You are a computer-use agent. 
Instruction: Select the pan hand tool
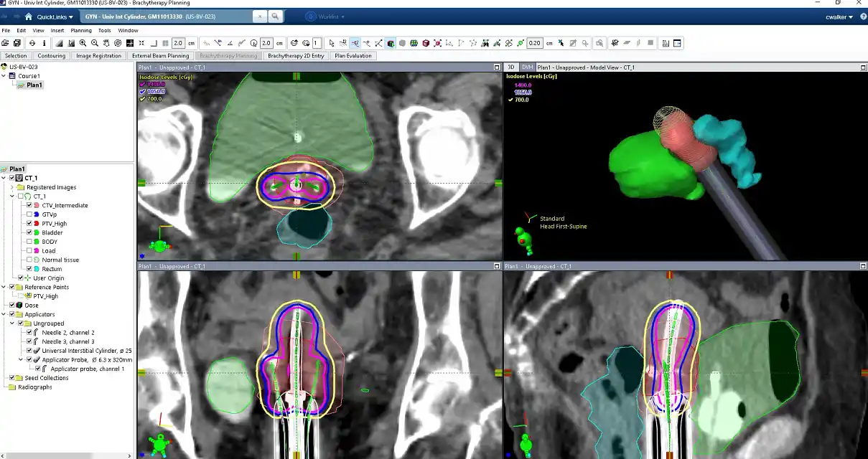click(x=106, y=43)
